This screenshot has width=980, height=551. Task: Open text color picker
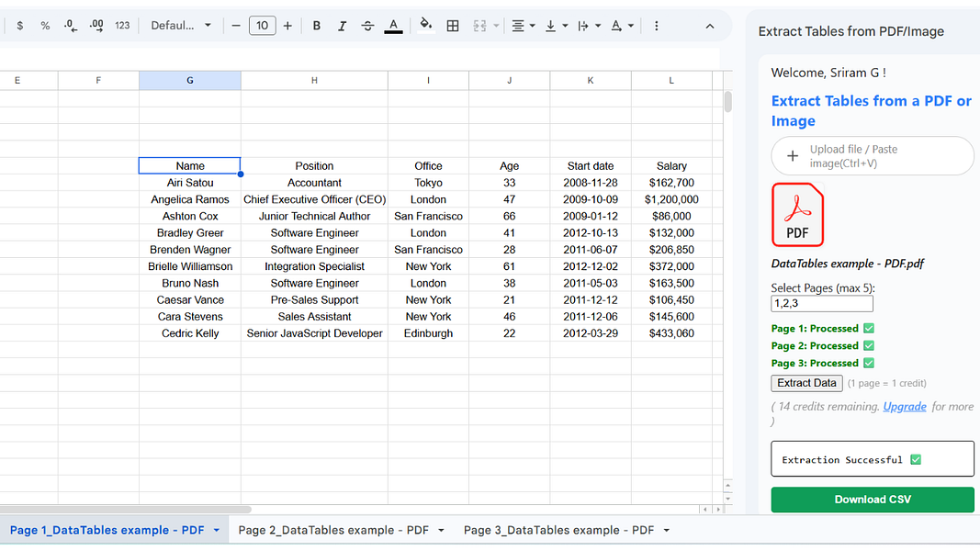[393, 26]
